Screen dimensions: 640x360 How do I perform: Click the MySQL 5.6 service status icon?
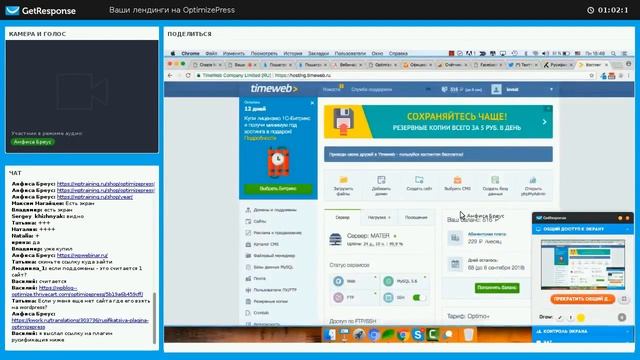(389, 281)
